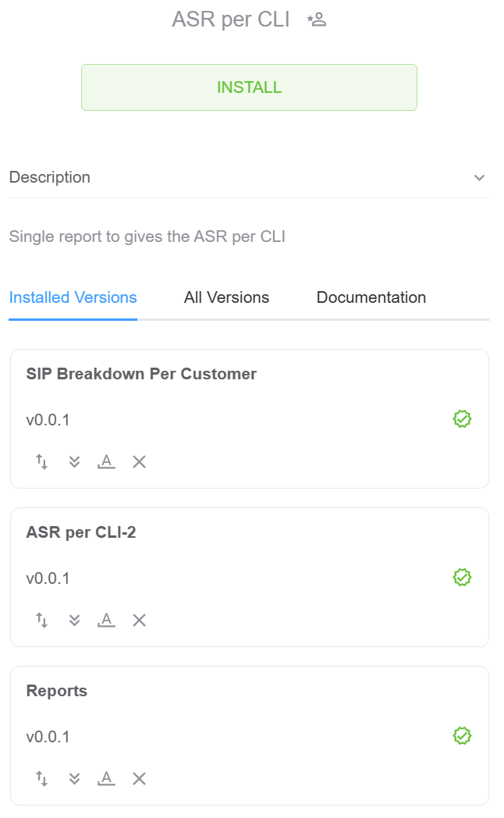504x818 pixels.
Task: Open the All Versions tab
Action: pyautogui.click(x=226, y=297)
